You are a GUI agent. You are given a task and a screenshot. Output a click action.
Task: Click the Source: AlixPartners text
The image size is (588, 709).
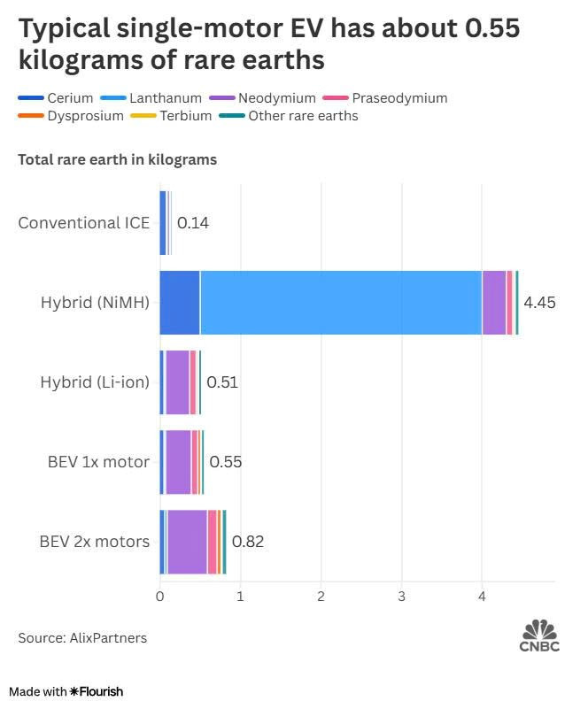coord(82,638)
